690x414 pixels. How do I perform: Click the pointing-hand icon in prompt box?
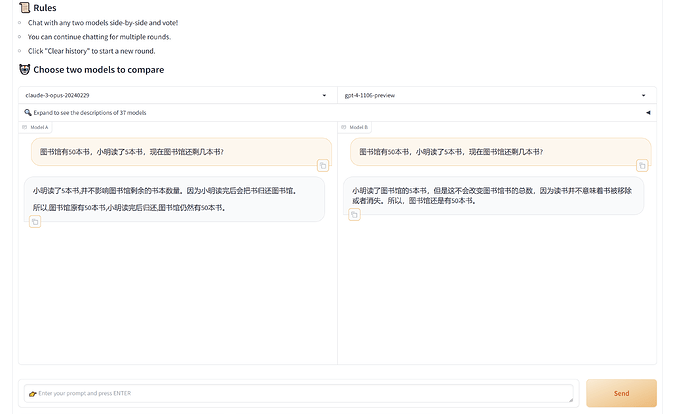click(33, 394)
